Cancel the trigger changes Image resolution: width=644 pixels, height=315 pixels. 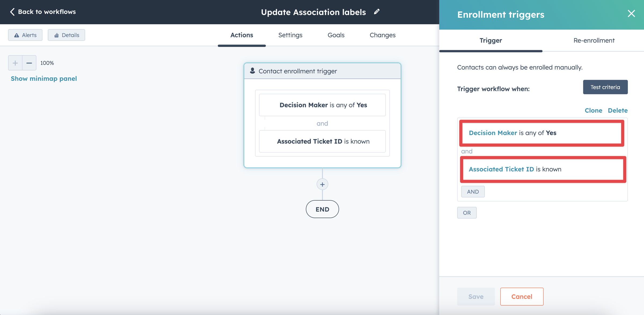point(522,296)
